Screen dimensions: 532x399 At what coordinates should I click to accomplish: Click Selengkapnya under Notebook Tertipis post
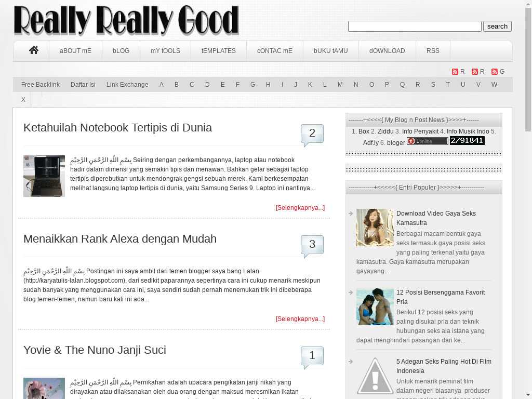pyautogui.click(x=300, y=208)
